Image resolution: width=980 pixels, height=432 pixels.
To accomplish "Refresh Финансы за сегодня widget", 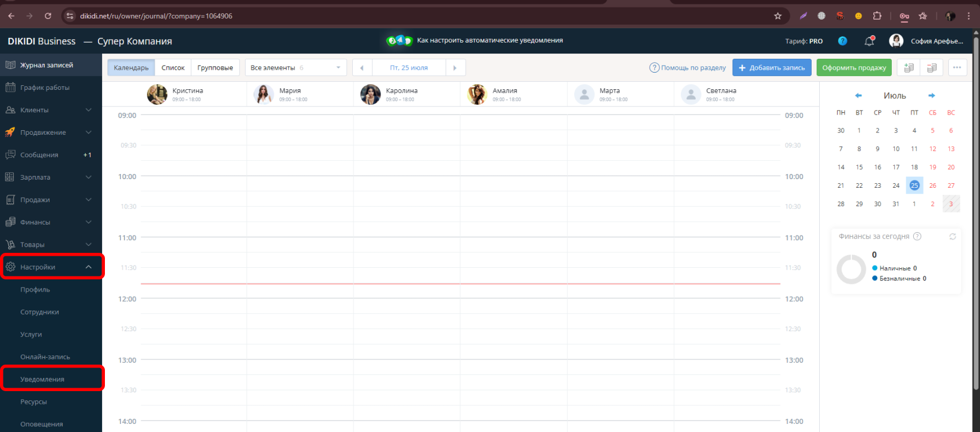I will click(x=952, y=237).
